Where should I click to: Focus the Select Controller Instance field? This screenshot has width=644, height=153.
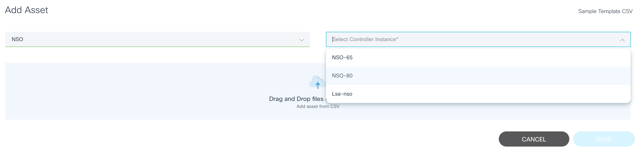coord(475,39)
